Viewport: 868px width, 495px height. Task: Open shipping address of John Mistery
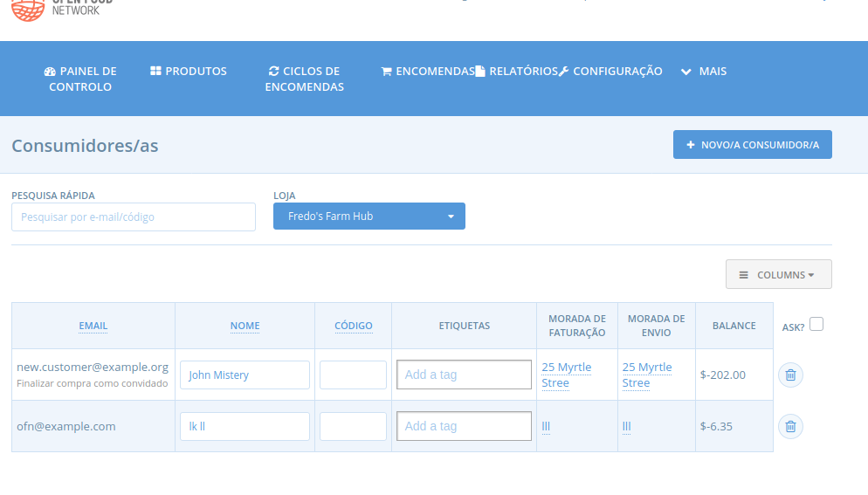coord(647,375)
